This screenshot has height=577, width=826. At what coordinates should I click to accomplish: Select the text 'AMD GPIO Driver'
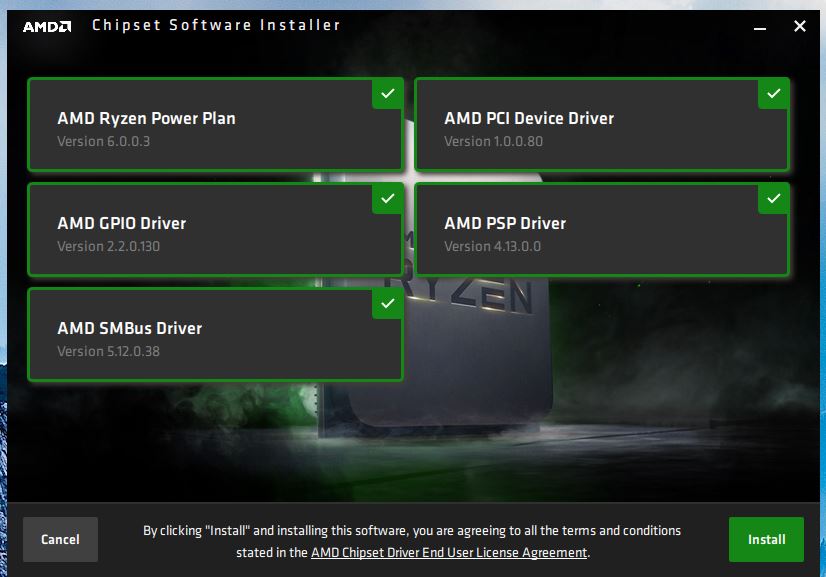122,223
